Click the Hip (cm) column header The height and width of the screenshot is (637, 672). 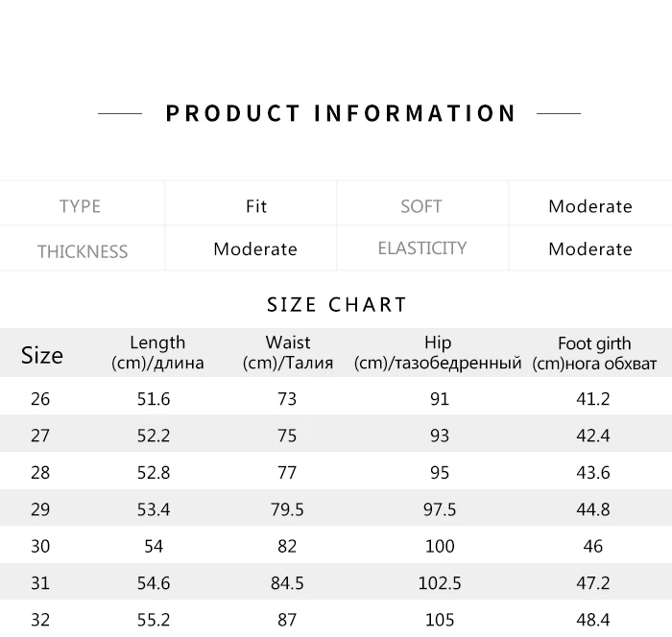pos(438,352)
